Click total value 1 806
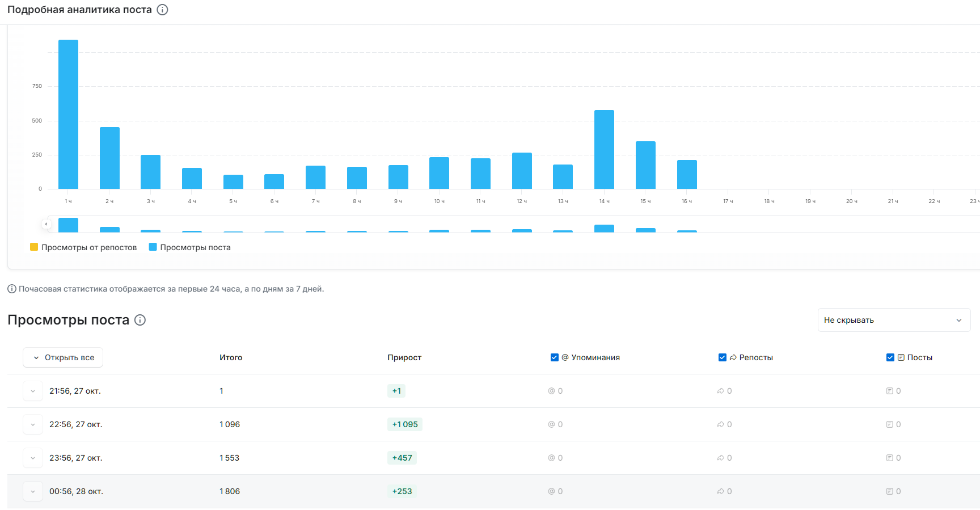This screenshot has width=980, height=510. pyautogui.click(x=230, y=491)
